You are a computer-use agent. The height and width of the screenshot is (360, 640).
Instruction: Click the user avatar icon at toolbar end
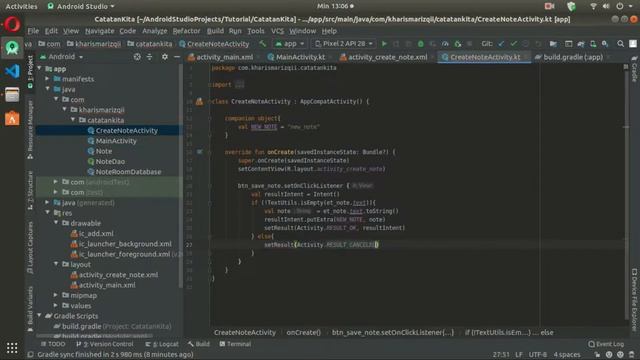pyautogui.click(x=633, y=44)
